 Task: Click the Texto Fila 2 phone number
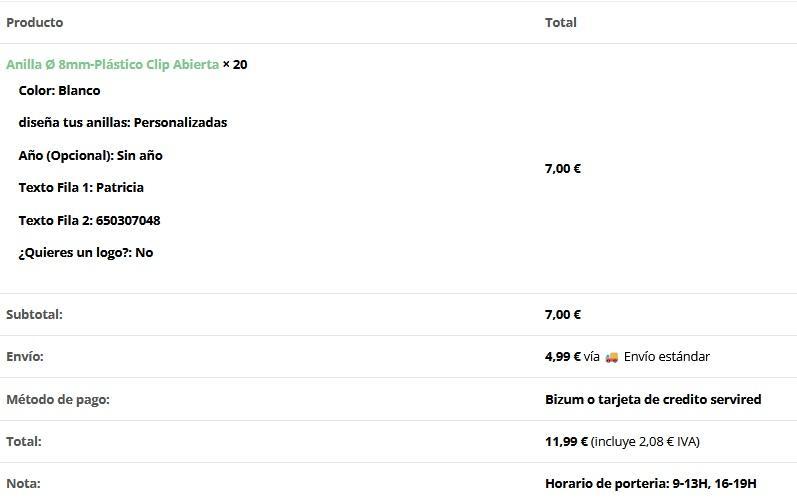pyautogui.click(x=128, y=221)
